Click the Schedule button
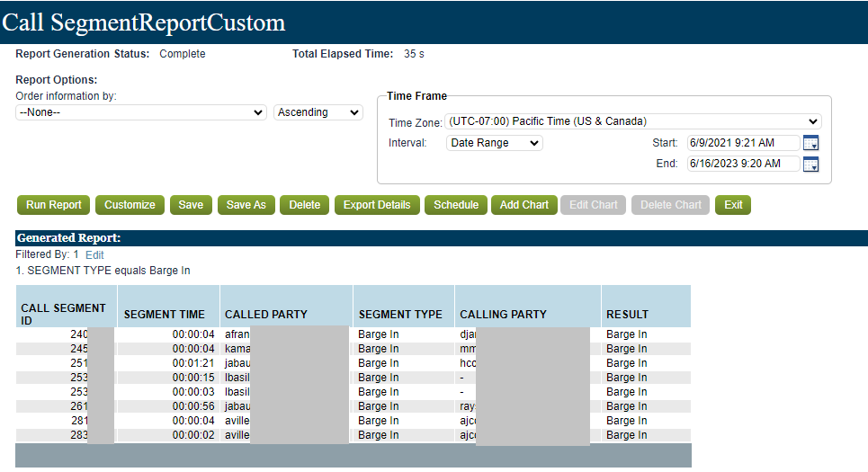868x472 pixels. click(x=456, y=205)
